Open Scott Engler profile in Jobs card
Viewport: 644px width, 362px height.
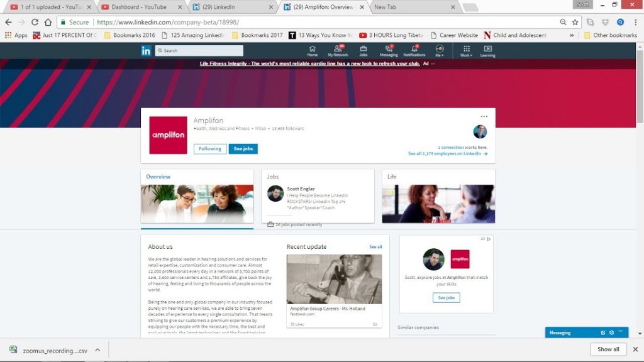301,189
